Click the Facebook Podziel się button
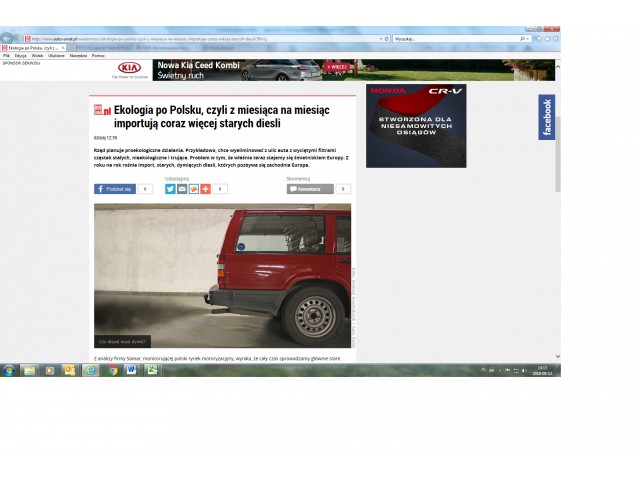Screen dimensions: 640x480 (x=115, y=188)
